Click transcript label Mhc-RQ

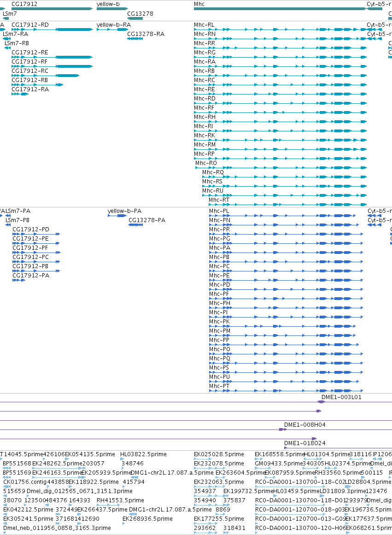(x=213, y=172)
